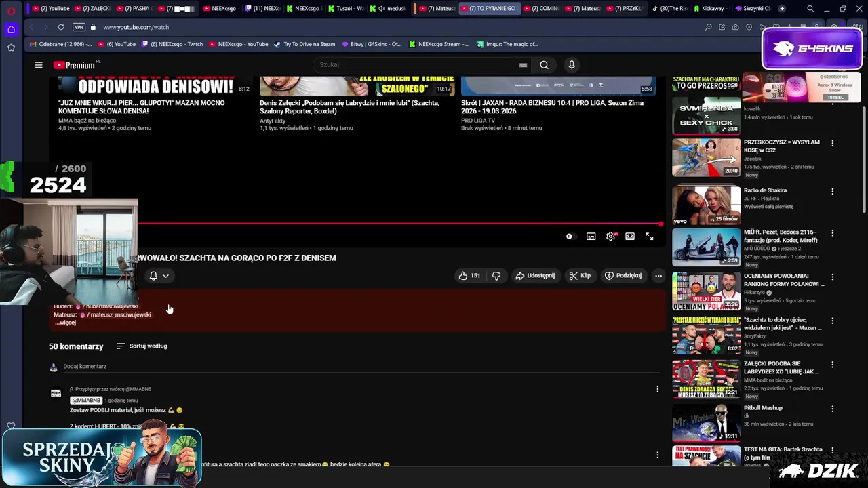Search tabs with the magnifier in tab bar
The width and height of the screenshot is (868, 488).
pyautogui.click(x=810, y=9)
